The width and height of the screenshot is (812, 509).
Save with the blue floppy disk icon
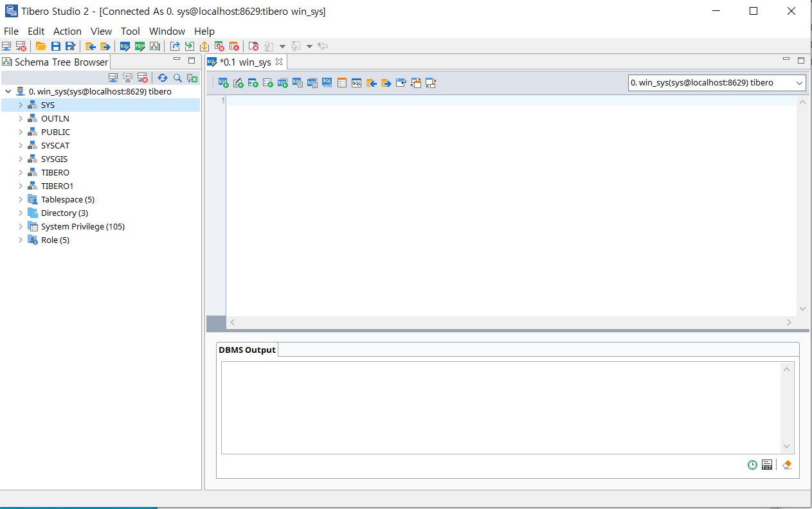click(55, 46)
